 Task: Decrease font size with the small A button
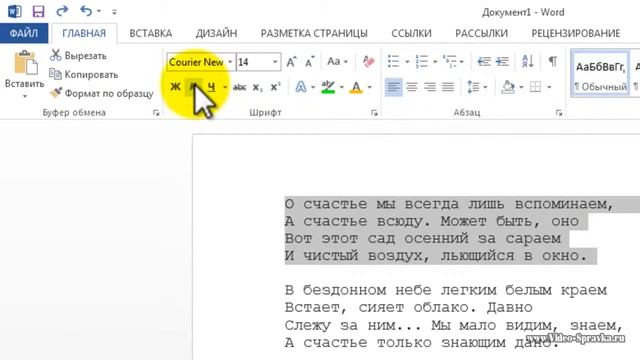coord(309,62)
